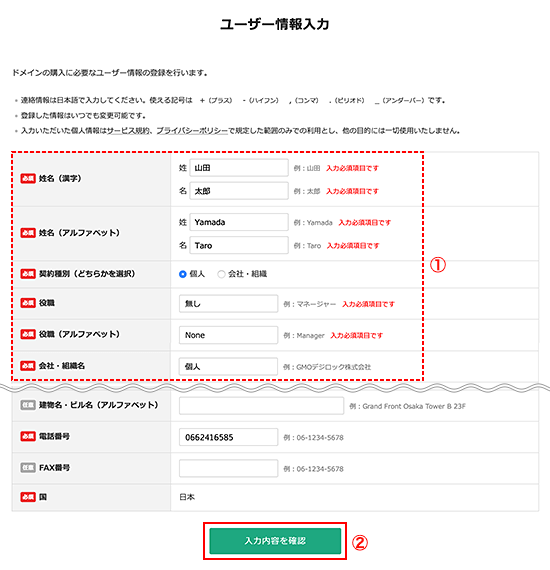Open the プライバシーポリシー link

pyautogui.click(x=192, y=131)
